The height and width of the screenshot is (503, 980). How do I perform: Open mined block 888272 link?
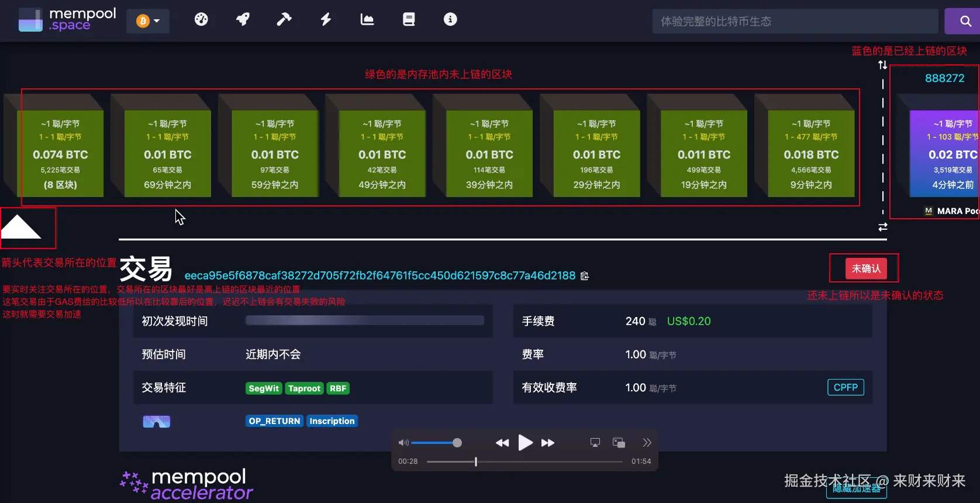[944, 78]
